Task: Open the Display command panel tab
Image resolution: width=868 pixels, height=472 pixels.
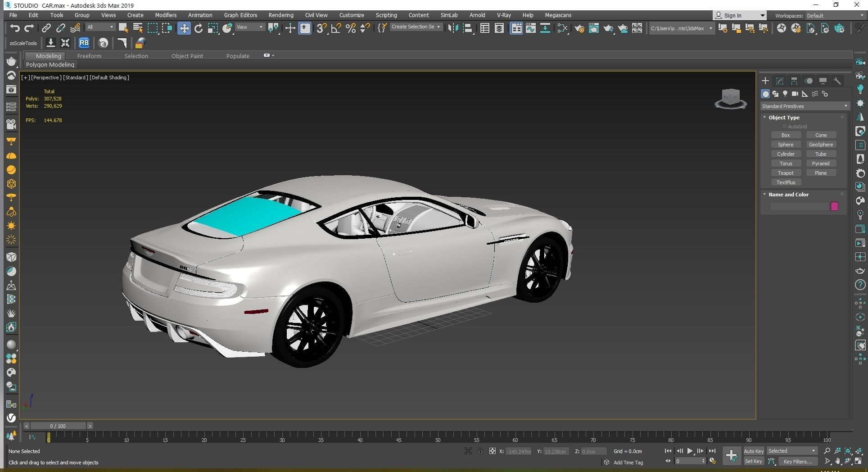Action: click(823, 81)
